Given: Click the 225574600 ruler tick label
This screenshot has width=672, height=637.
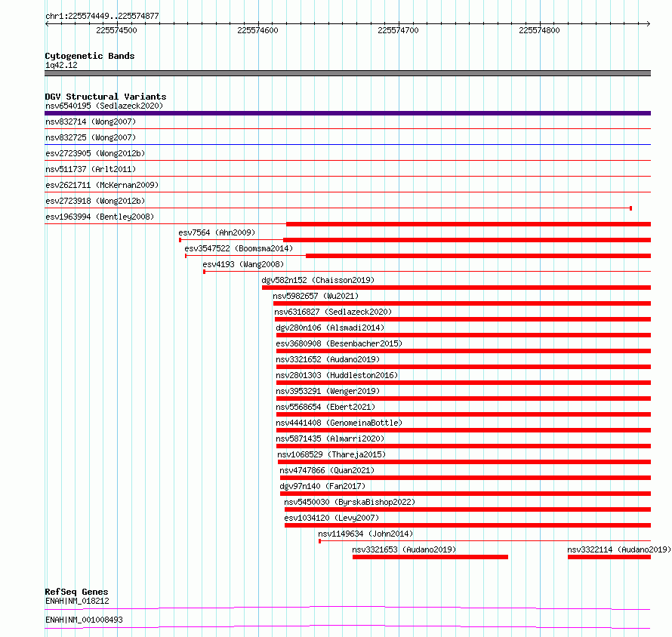Looking at the screenshot, I should [x=257, y=30].
